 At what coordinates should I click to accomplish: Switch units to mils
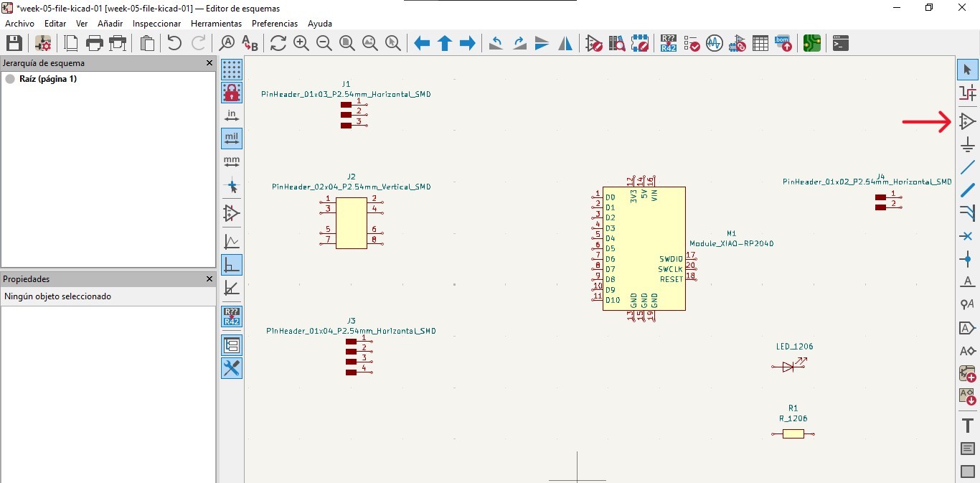(232, 139)
